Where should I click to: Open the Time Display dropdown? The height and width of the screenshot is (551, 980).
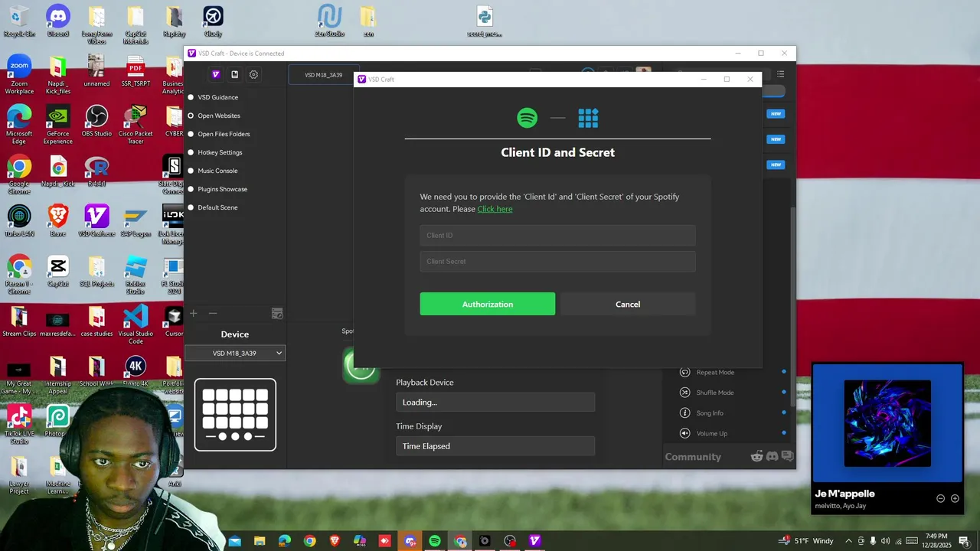495,446
